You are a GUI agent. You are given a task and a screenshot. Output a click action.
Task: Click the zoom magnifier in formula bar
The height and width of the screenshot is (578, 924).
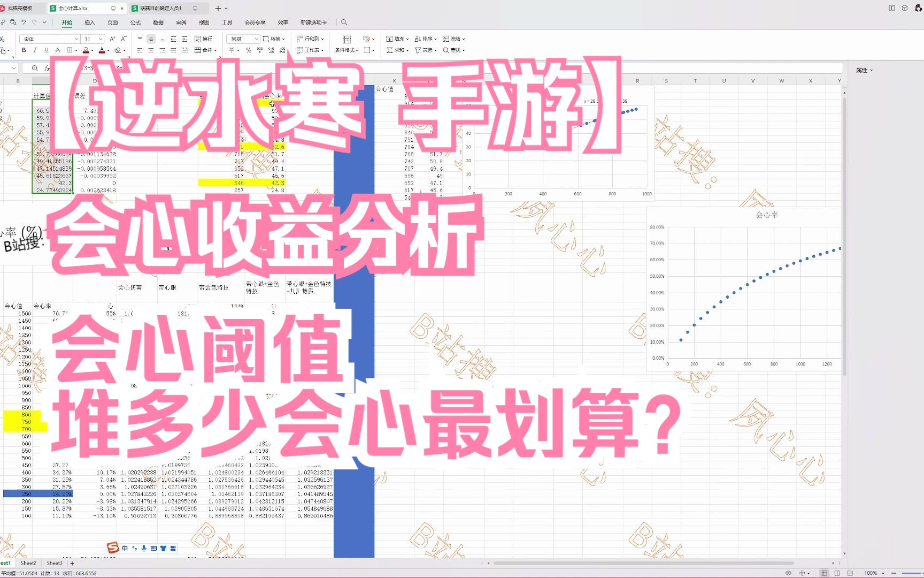click(35, 69)
